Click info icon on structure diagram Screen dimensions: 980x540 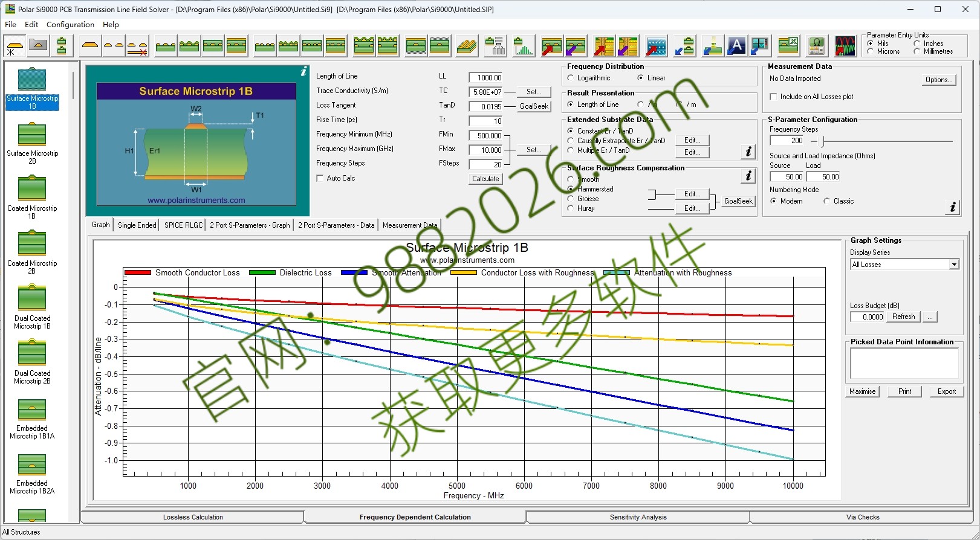[303, 71]
